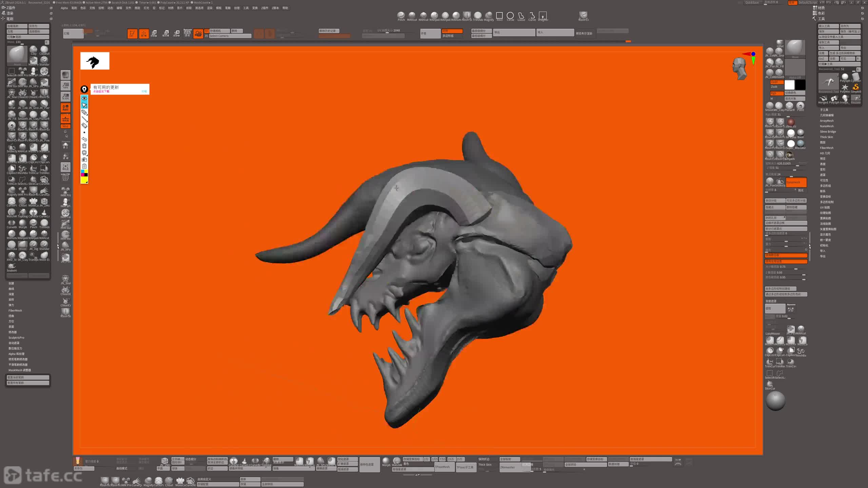
Task: Select the PolySphere tool thumbnail
Action: pos(845,78)
